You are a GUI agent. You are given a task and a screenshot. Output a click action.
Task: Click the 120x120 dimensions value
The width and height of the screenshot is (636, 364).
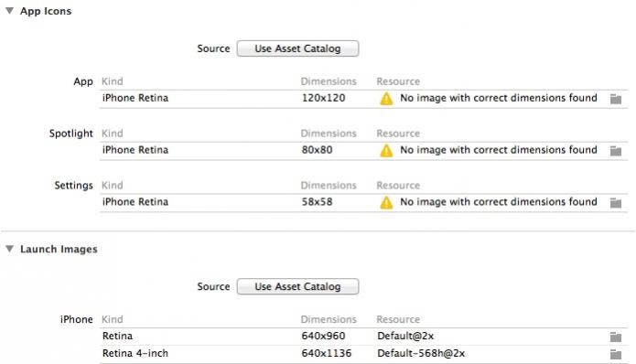323,98
